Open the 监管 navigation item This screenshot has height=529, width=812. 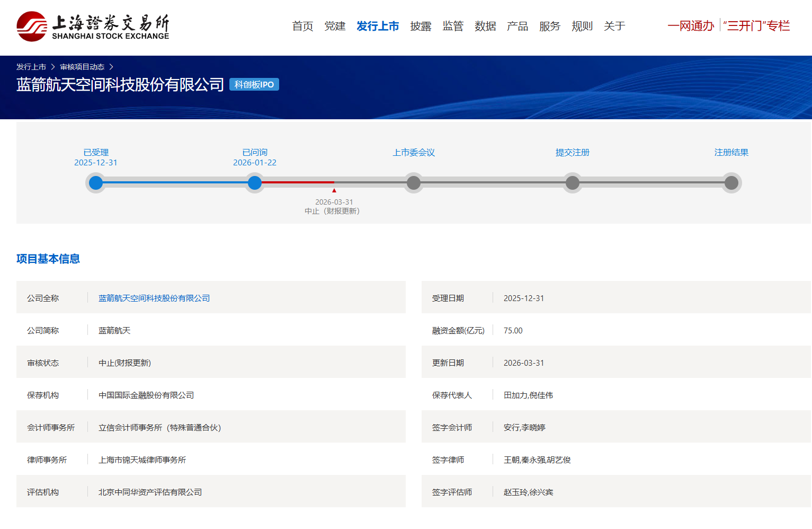(453, 26)
